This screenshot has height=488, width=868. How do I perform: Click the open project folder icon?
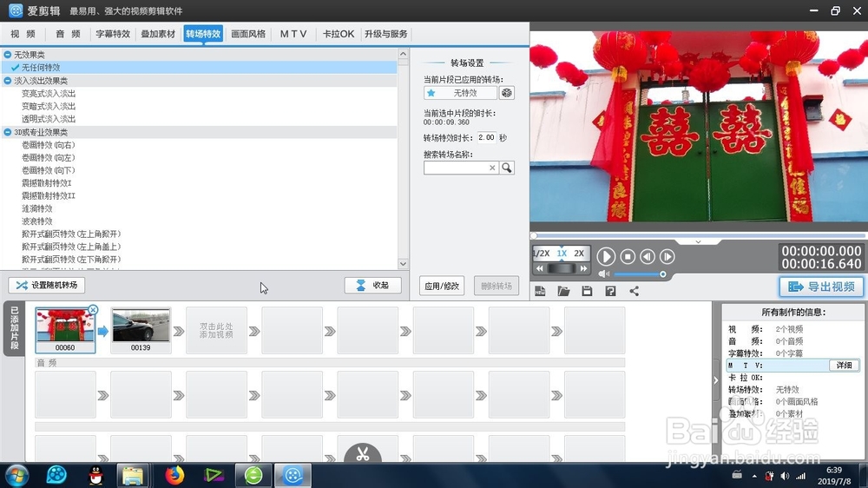[x=563, y=292]
